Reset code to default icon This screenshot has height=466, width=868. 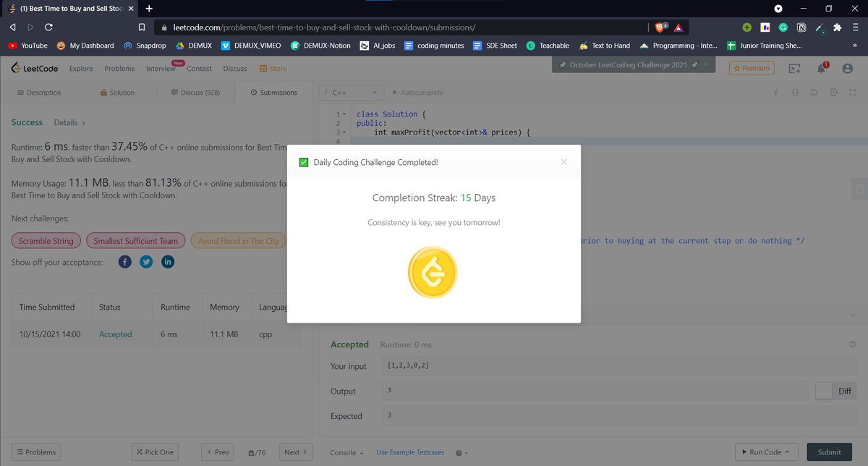(x=814, y=93)
